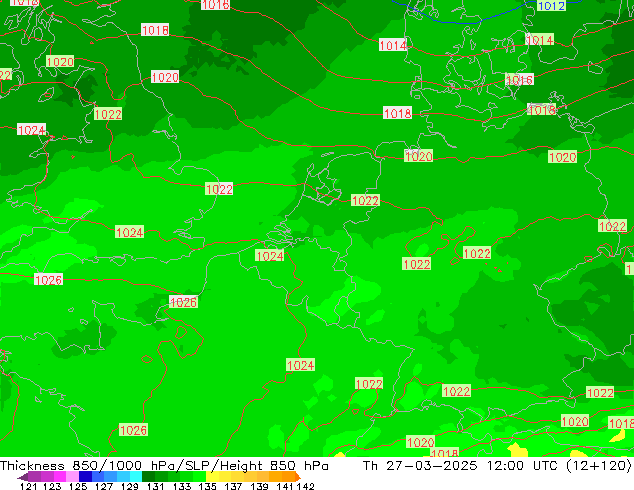Click the forecast date 'Th 27-03-2025 12:00 UTC (12+120)'
The height and width of the screenshot is (490, 634).
497,465
